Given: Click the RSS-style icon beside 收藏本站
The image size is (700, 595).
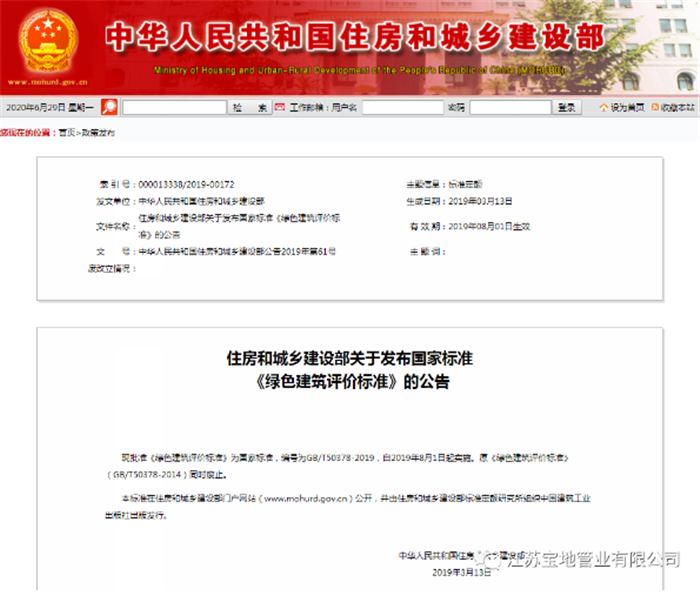Looking at the screenshot, I should click(655, 107).
